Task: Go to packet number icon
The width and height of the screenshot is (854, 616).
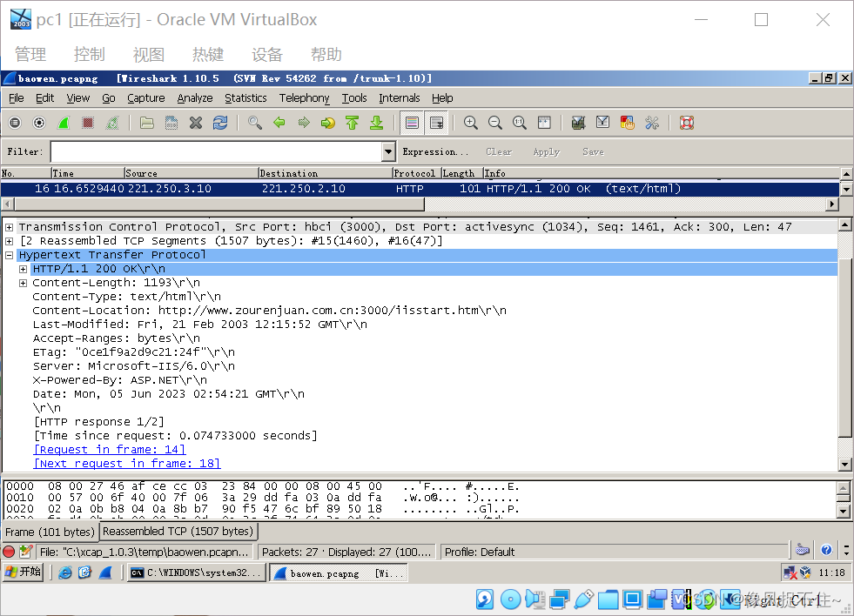Action: pos(328,123)
